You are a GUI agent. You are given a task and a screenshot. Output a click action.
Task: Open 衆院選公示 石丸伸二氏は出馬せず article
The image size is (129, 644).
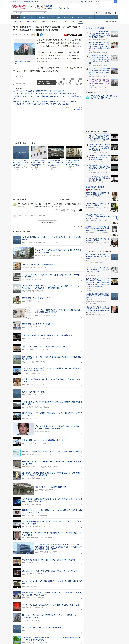36,298
